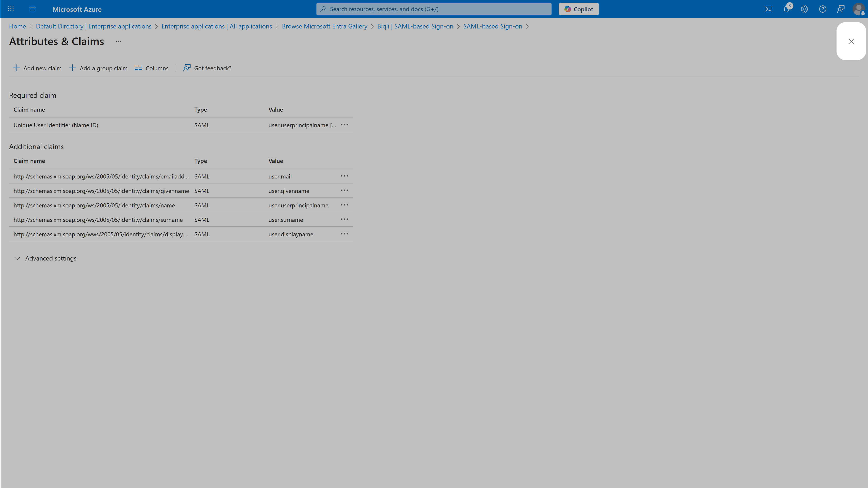Click the user.mail value cell
The width and height of the screenshot is (868, 488).
[x=280, y=176]
